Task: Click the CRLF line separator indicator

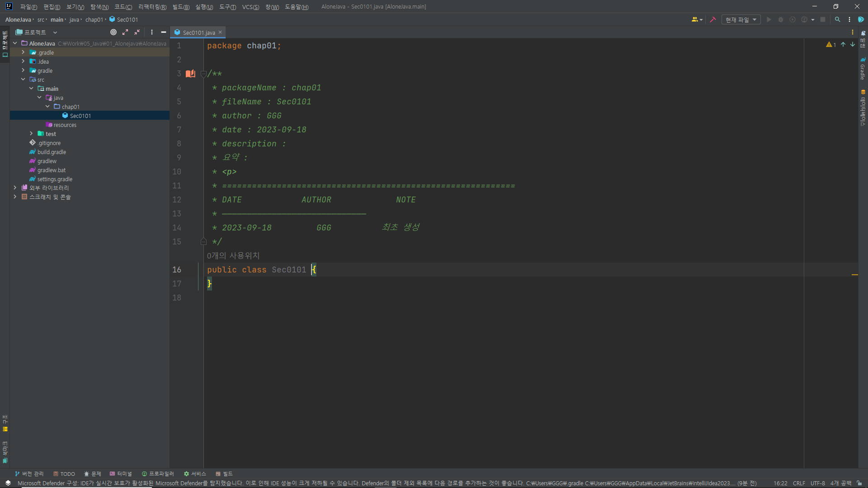Action: [x=798, y=483]
